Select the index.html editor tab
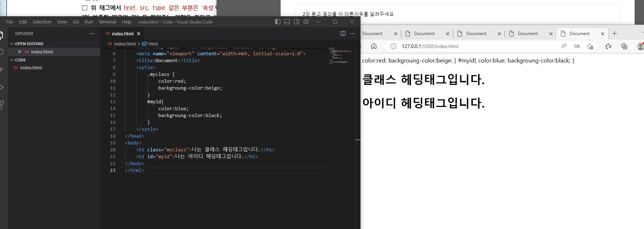 [123, 34]
